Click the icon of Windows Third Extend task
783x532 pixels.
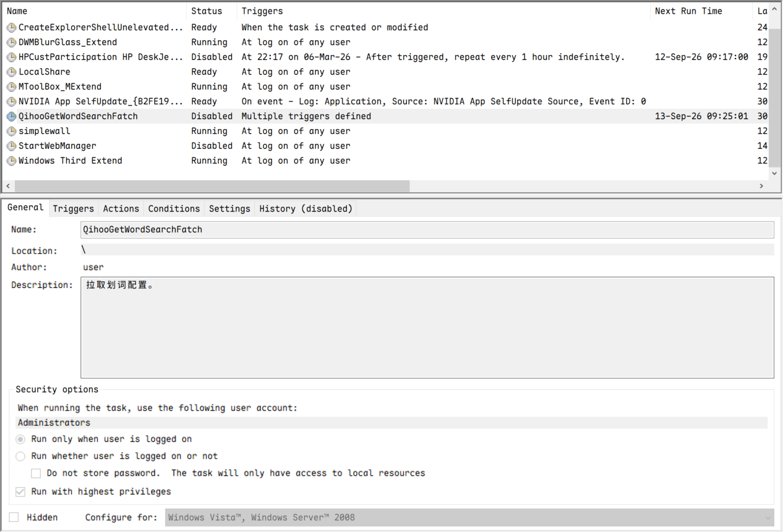pyautogui.click(x=11, y=161)
